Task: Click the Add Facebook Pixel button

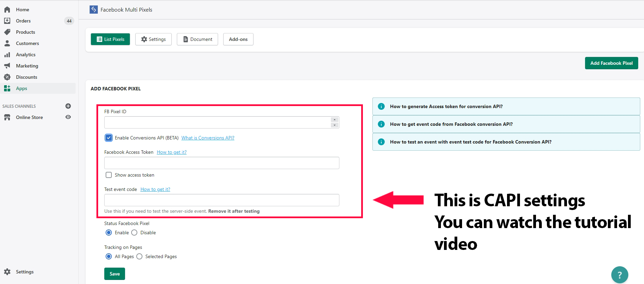Action: [x=611, y=63]
